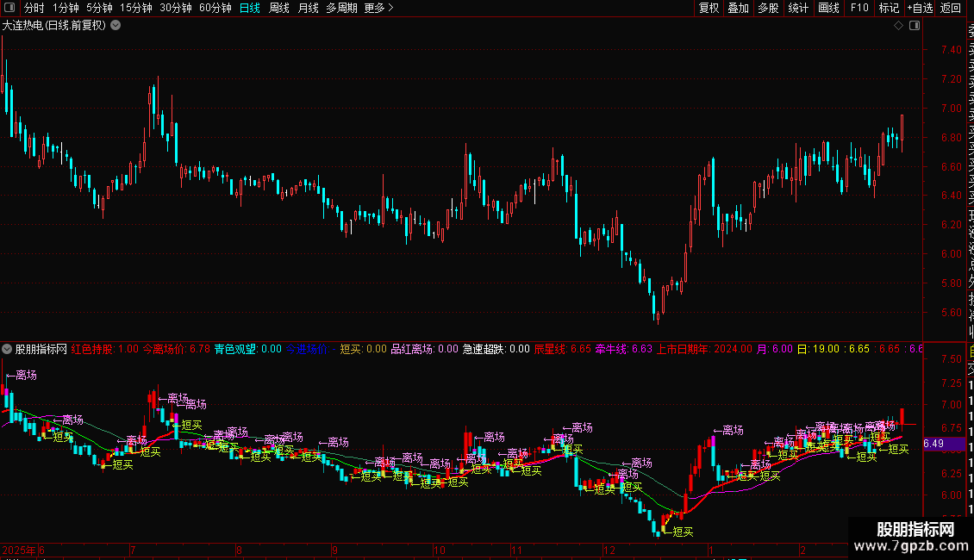This screenshot has height=560, width=974.
Task: Click the 急速超跌: 0.00 value
Action: click(496, 349)
